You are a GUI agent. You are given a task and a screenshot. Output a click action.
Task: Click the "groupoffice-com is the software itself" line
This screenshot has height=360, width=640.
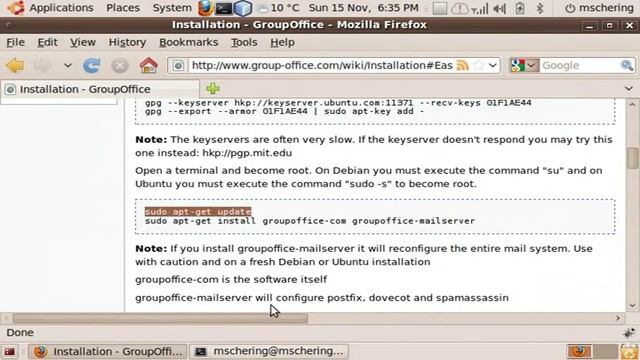tap(231, 280)
